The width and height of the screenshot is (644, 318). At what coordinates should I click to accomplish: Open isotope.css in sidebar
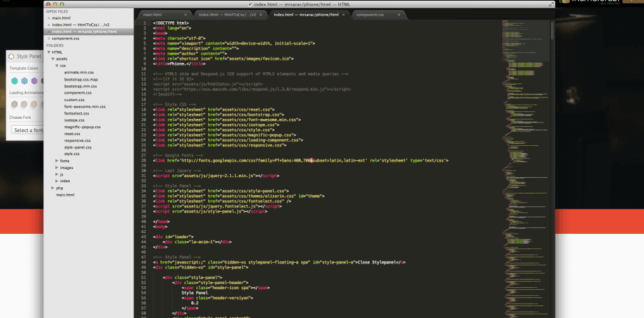pos(74,120)
